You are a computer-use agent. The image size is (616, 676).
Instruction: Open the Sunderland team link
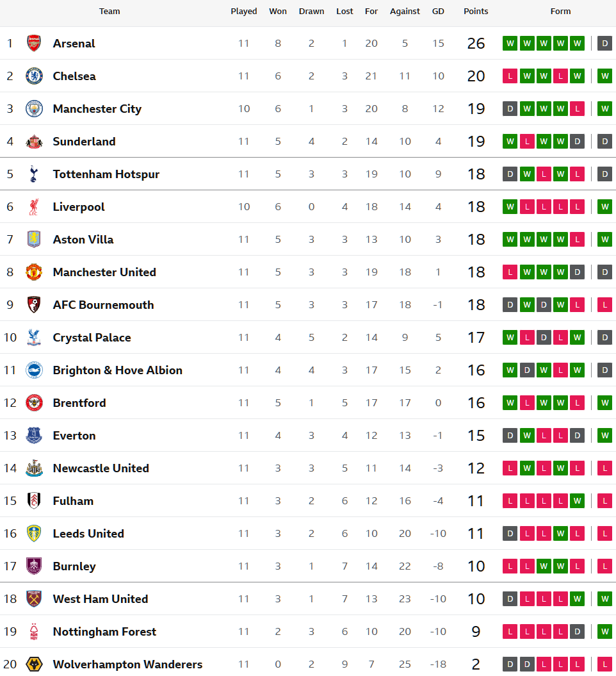pyautogui.click(x=84, y=142)
